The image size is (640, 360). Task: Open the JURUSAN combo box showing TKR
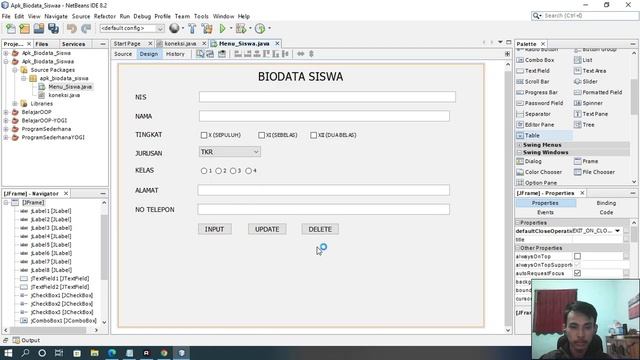[230, 152]
